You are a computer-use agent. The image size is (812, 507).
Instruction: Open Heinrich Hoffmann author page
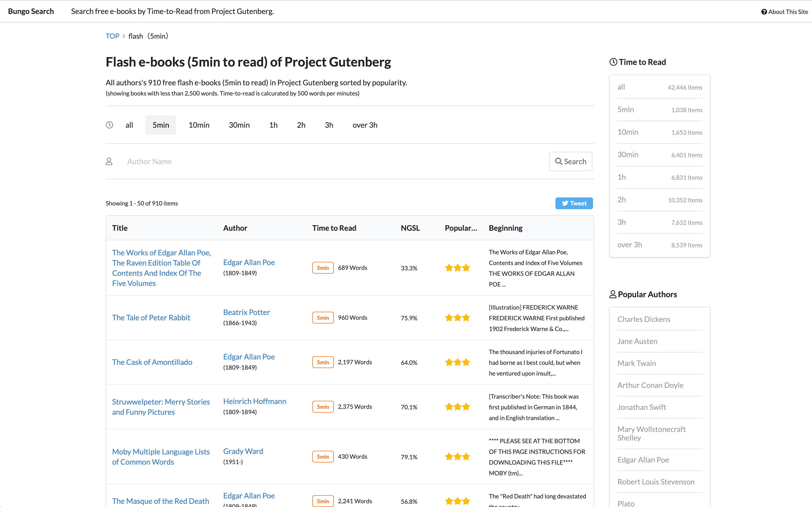[255, 401]
